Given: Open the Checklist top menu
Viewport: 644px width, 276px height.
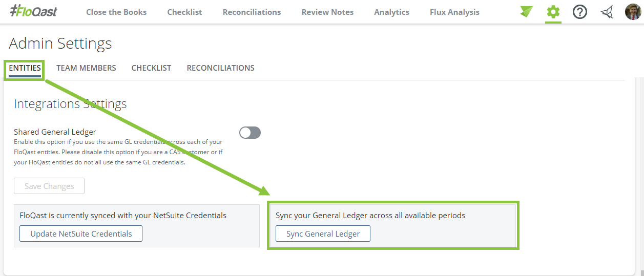Looking at the screenshot, I should (x=184, y=12).
